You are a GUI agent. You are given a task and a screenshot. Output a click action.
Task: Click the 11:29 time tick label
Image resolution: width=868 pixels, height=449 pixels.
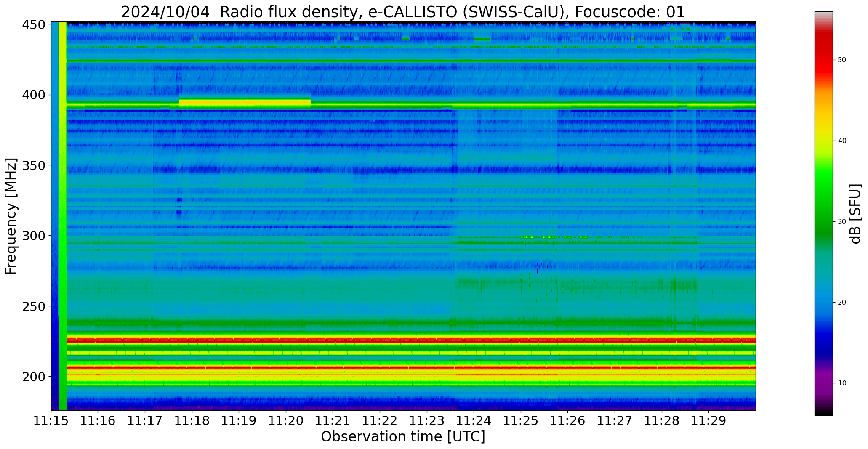tap(708, 420)
